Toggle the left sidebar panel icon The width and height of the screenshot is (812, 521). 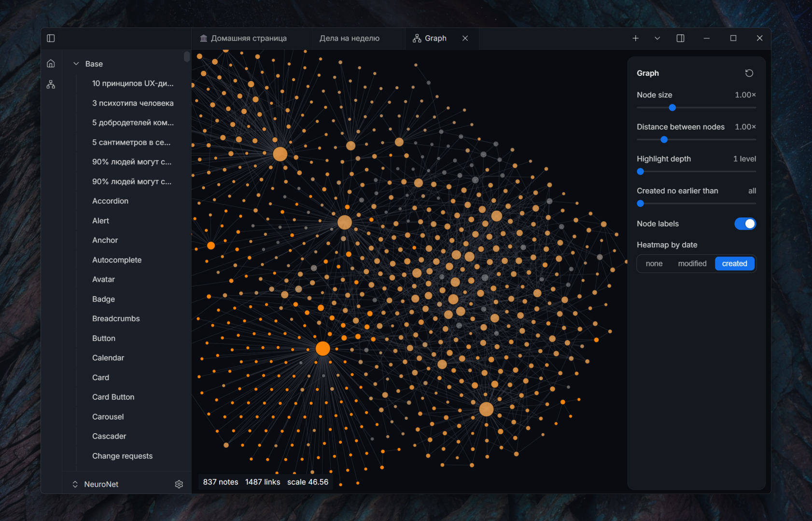[x=51, y=38]
